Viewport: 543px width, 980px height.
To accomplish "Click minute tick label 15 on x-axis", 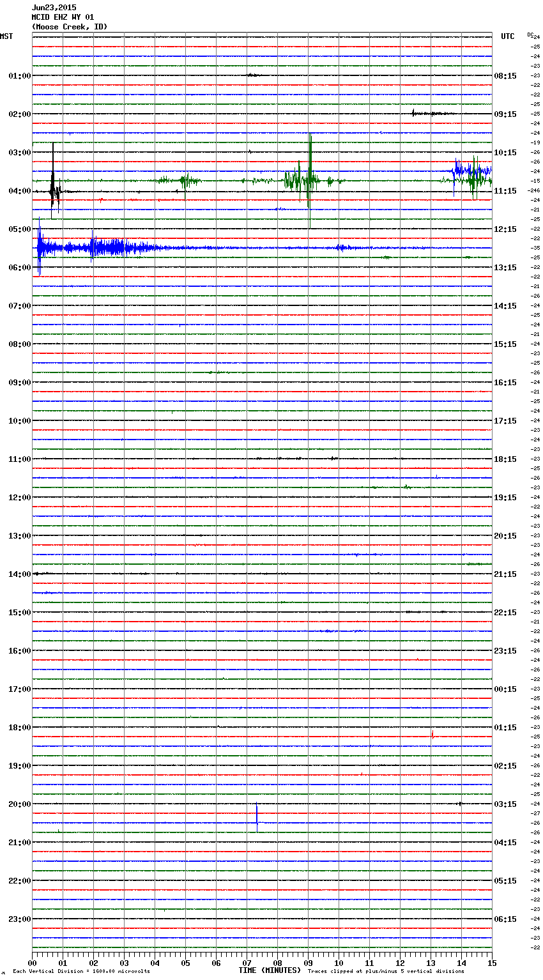I will coord(492,963).
